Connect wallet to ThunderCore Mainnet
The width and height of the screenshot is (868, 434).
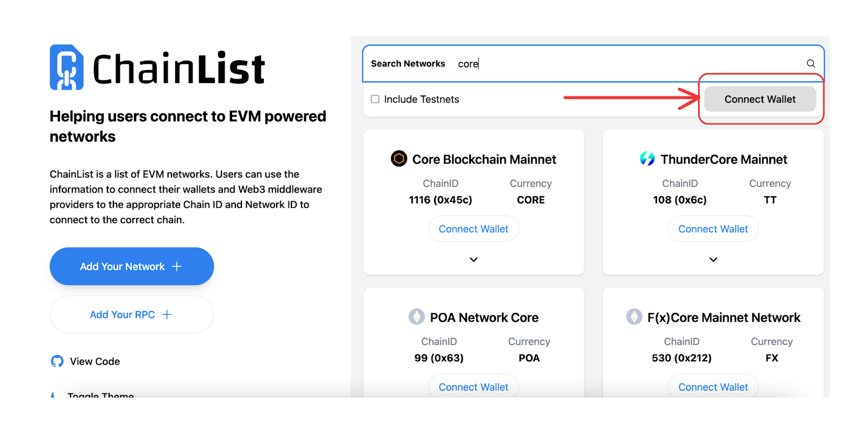coord(713,229)
